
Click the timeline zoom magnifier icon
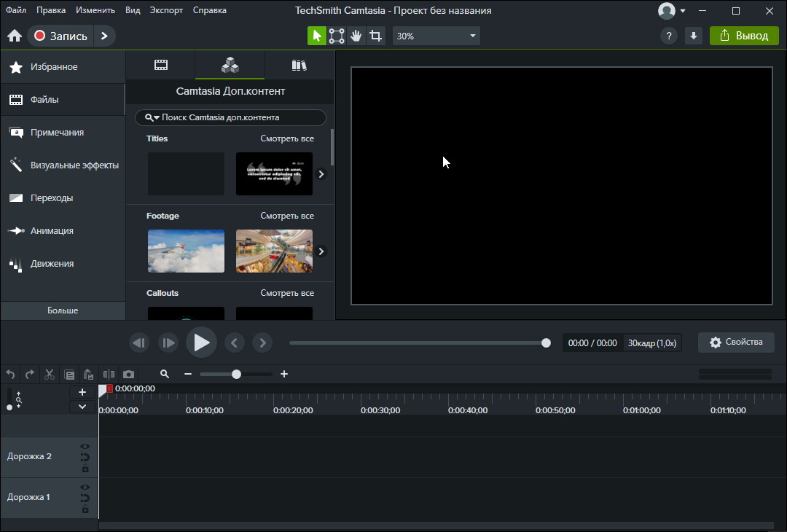165,374
